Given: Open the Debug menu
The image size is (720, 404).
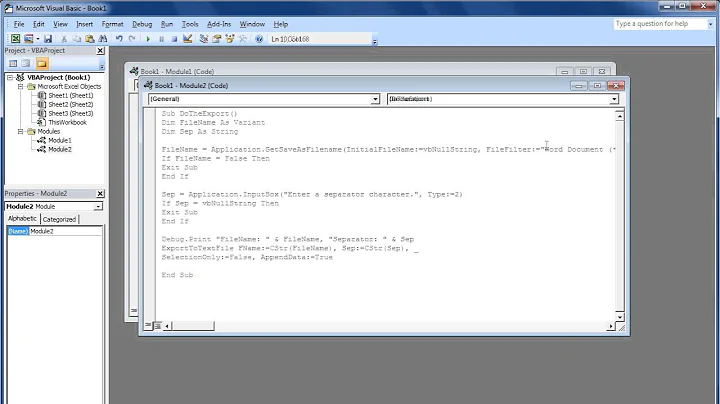Looking at the screenshot, I should (142, 24).
